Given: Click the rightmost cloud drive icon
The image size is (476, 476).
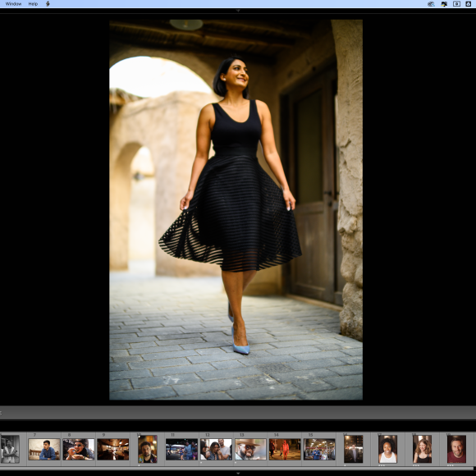Looking at the screenshot, I should pos(469,4).
